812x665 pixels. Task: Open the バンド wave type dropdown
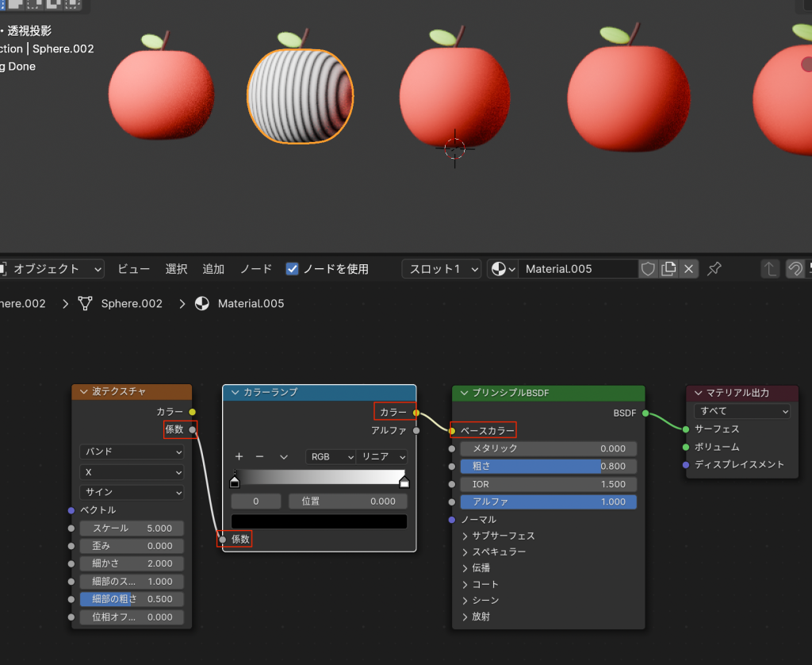point(132,452)
